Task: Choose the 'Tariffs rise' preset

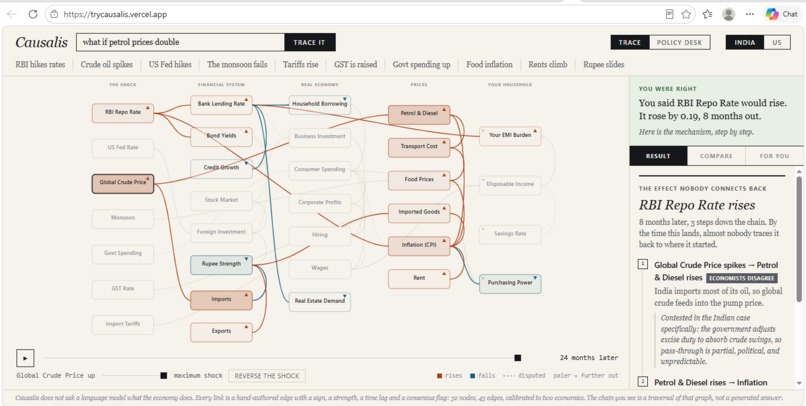Action: 301,64
